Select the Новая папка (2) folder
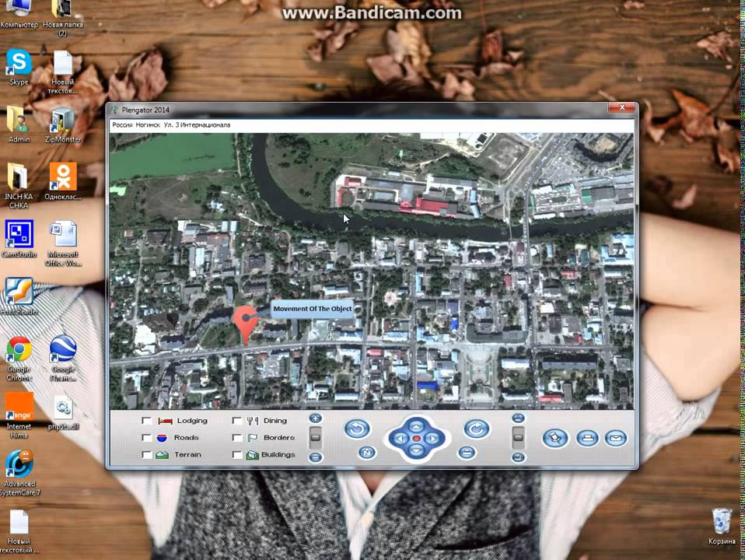The image size is (745, 560). [63, 18]
